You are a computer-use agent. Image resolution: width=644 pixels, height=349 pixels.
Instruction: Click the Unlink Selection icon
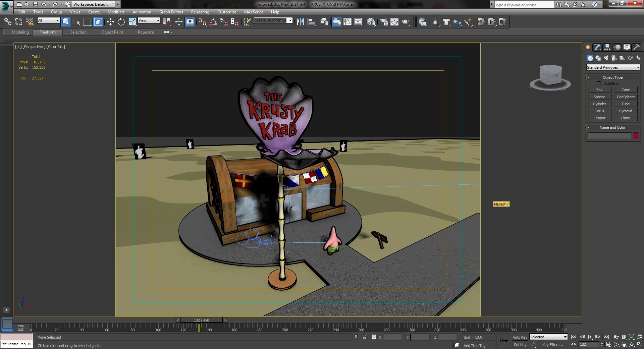[18, 22]
